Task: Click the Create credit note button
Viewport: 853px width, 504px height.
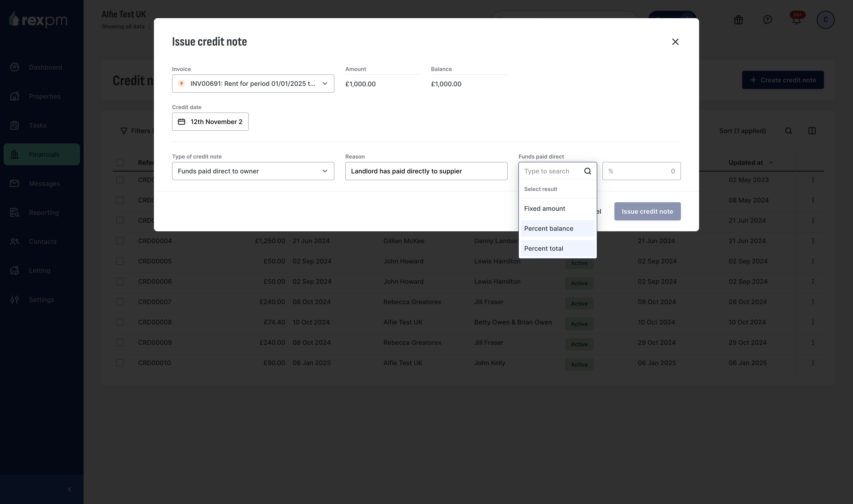Action: click(783, 80)
